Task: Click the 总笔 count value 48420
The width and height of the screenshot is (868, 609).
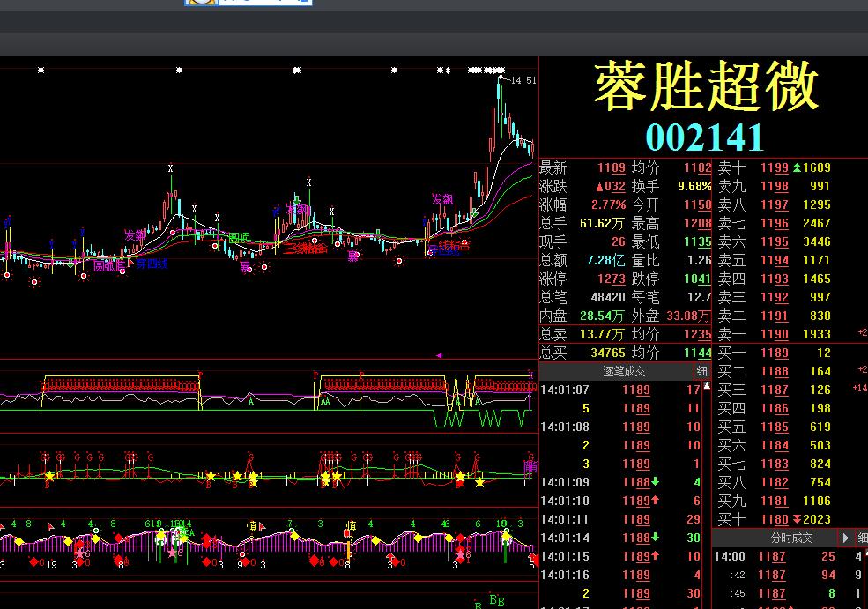Action: [x=608, y=297]
